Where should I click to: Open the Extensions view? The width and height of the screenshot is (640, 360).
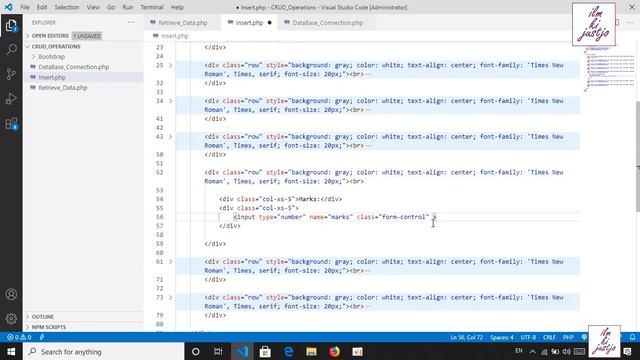(11, 123)
